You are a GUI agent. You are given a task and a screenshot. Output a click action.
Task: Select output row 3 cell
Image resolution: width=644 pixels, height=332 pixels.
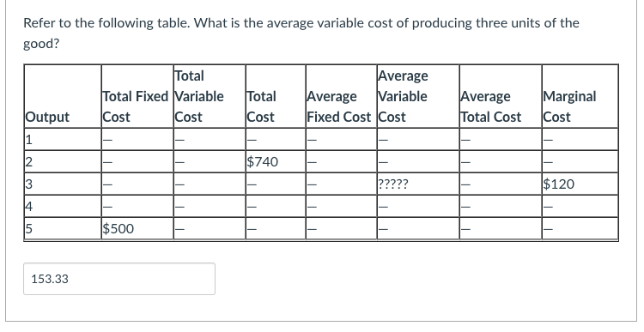click(x=63, y=184)
